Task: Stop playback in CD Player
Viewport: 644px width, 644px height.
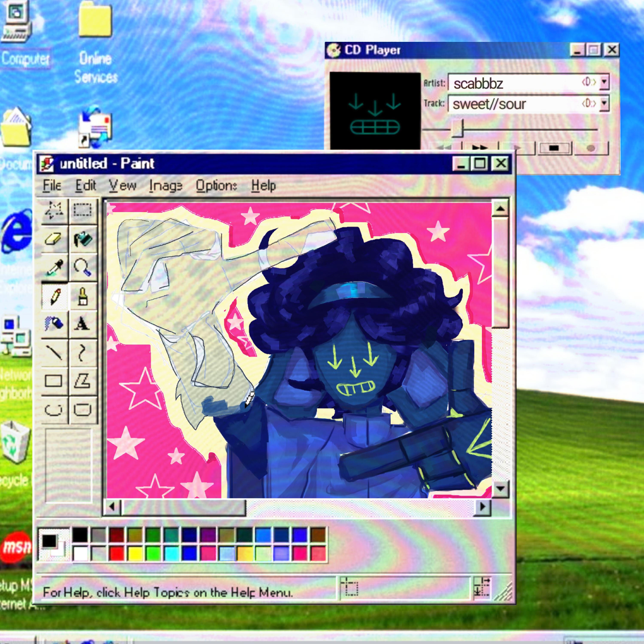Action: [554, 148]
